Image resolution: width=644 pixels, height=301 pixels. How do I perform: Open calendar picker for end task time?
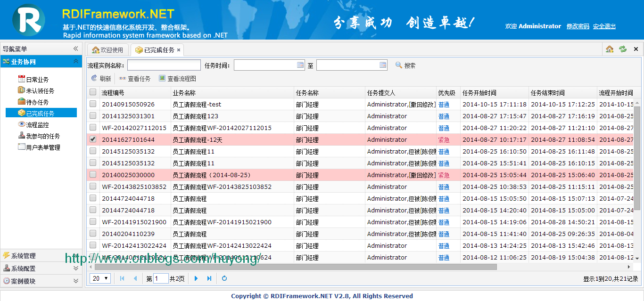383,65
